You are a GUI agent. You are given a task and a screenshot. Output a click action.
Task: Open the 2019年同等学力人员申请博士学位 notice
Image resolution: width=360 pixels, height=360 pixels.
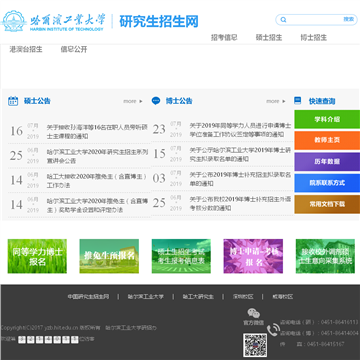240,130
